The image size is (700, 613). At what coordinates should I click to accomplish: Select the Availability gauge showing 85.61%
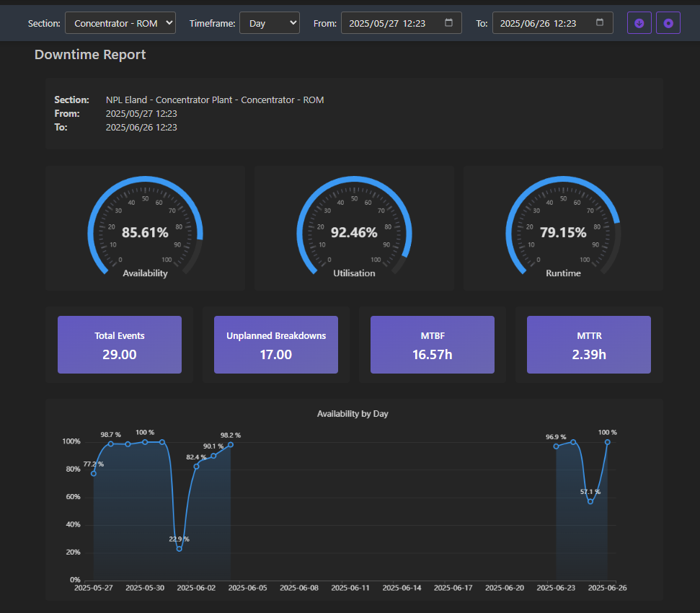145,229
